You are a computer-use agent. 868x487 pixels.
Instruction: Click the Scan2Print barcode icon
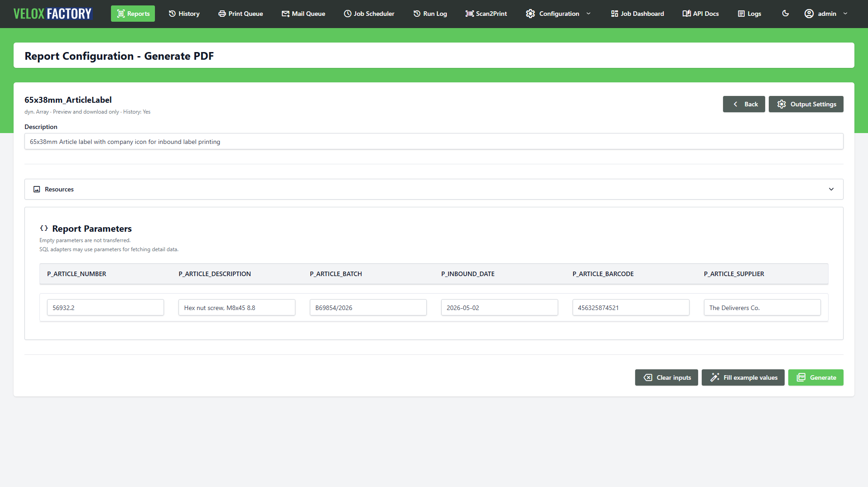[469, 14]
